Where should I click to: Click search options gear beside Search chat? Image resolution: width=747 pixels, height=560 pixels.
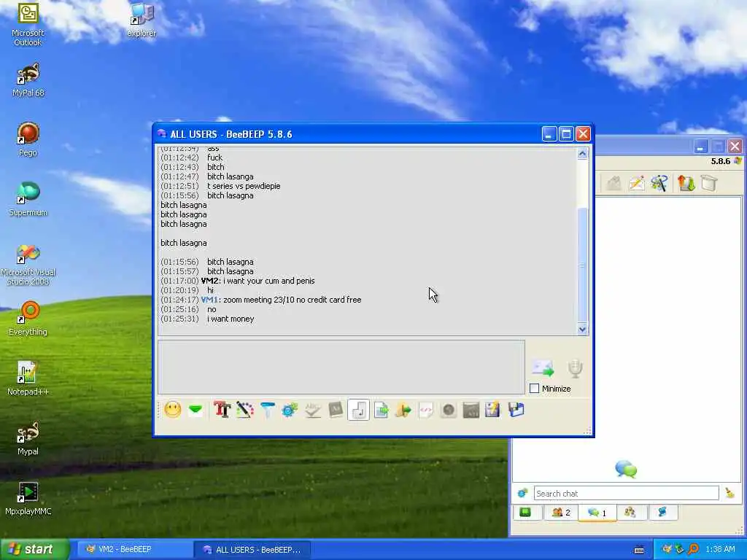522,494
